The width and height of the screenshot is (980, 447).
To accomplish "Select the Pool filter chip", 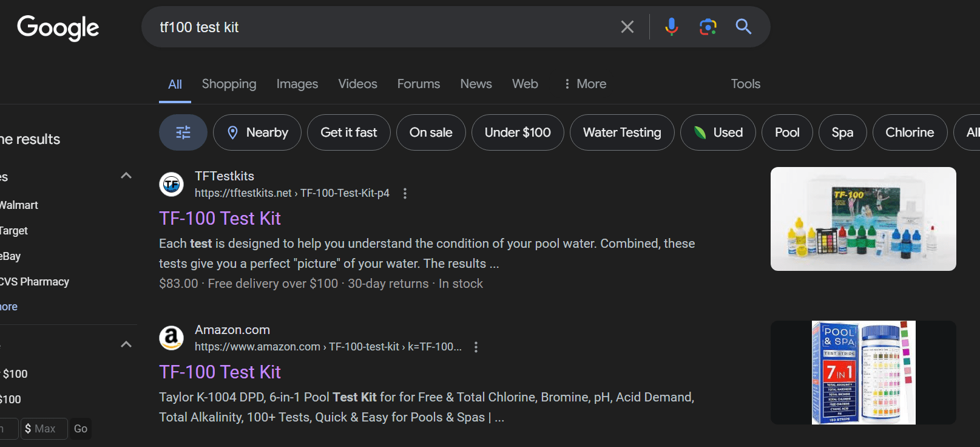I will coord(787,132).
